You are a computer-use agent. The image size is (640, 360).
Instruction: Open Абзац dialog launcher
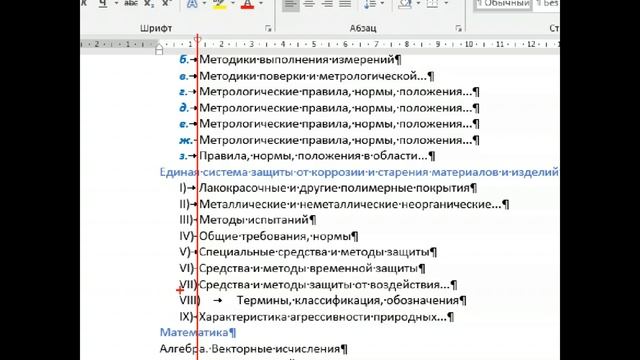coord(458,28)
